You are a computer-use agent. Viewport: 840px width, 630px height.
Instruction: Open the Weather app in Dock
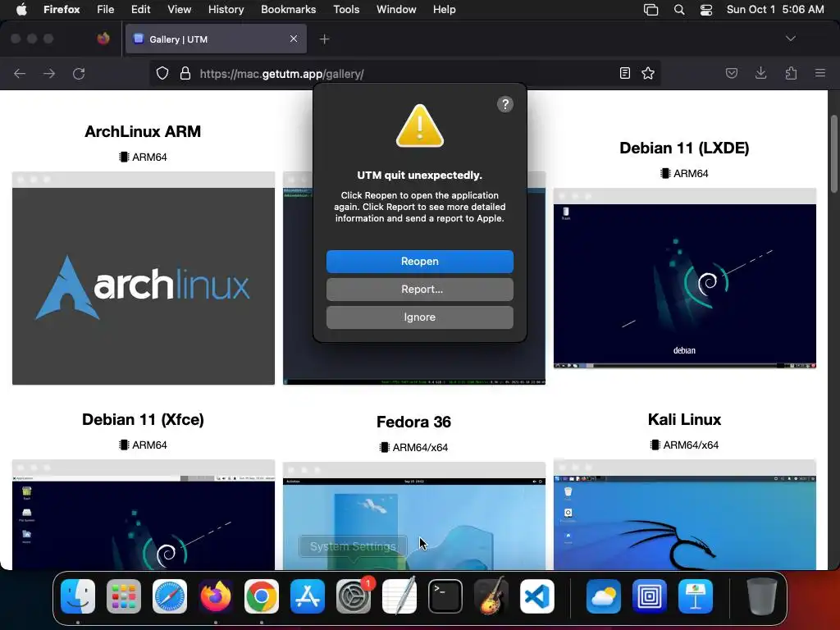(603, 596)
